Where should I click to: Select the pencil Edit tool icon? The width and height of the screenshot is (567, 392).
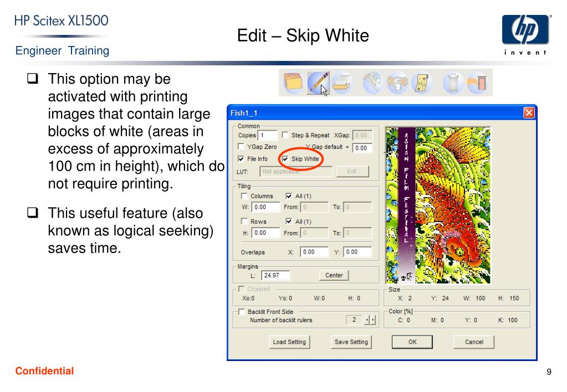[318, 82]
